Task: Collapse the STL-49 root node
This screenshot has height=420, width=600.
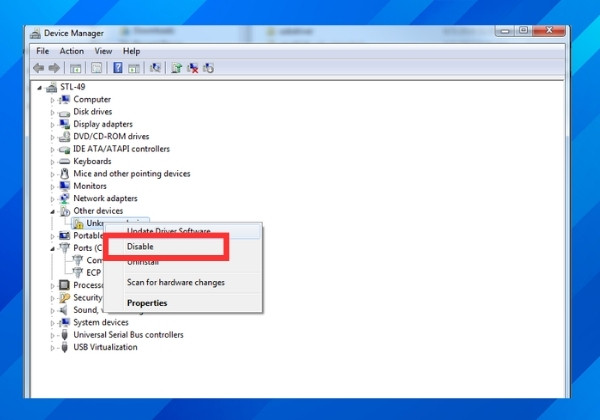Action: [x=39, y=88]
